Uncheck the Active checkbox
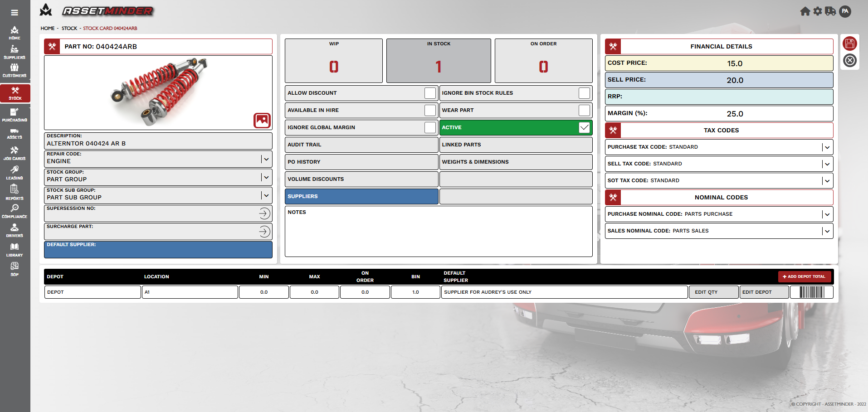The image size is (868, 412). tap(584, 127)
